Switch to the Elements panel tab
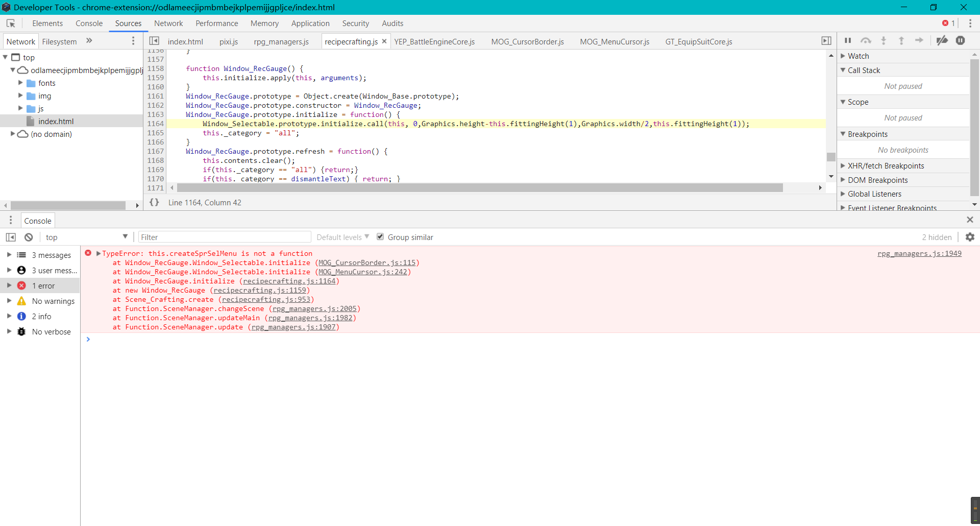 [x=47, y=23]
